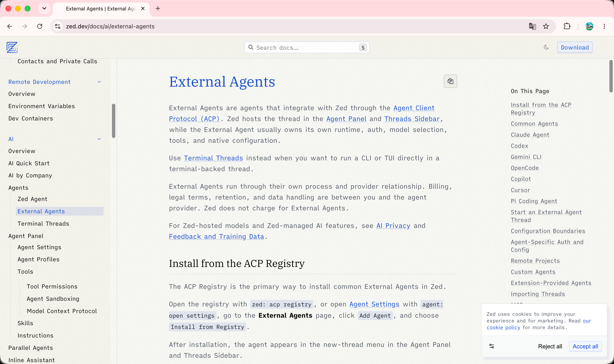Click the main page scrollbar thumb
This screenshot has height=364, width=614.
click(x=611, y=76)
